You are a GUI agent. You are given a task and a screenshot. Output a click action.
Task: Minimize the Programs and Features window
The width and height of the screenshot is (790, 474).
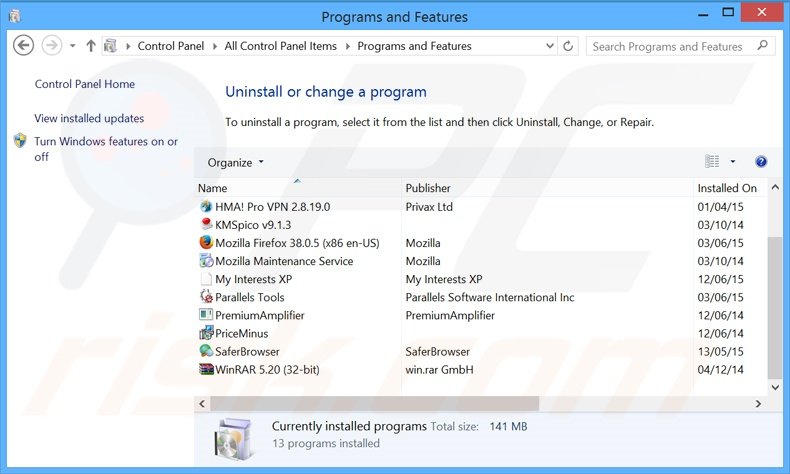tap(703, 14)
